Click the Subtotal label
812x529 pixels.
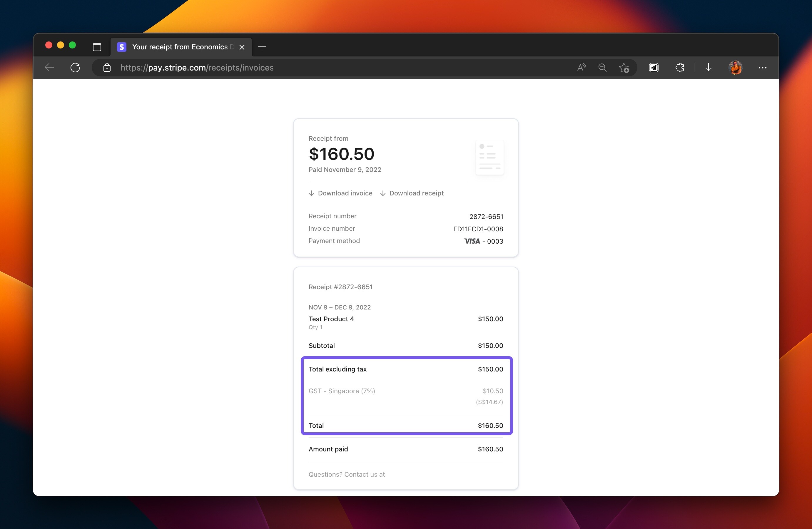pyautogui.click(x=321, y=346)
